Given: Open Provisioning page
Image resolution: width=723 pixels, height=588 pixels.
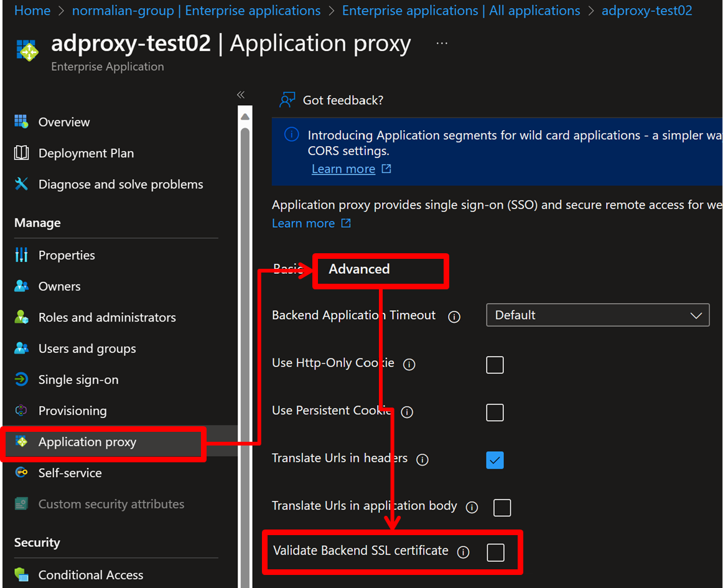Looking at the screenshot, I should point(72,411).
